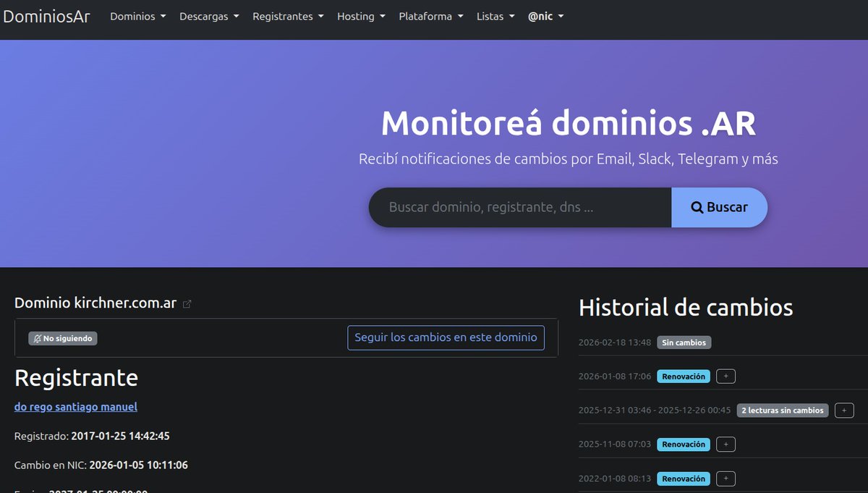Screen dimensions: 868x493
Task: Click the crossed-bell icon on 'No siguiendo' badge
Action: coord(37,338)
